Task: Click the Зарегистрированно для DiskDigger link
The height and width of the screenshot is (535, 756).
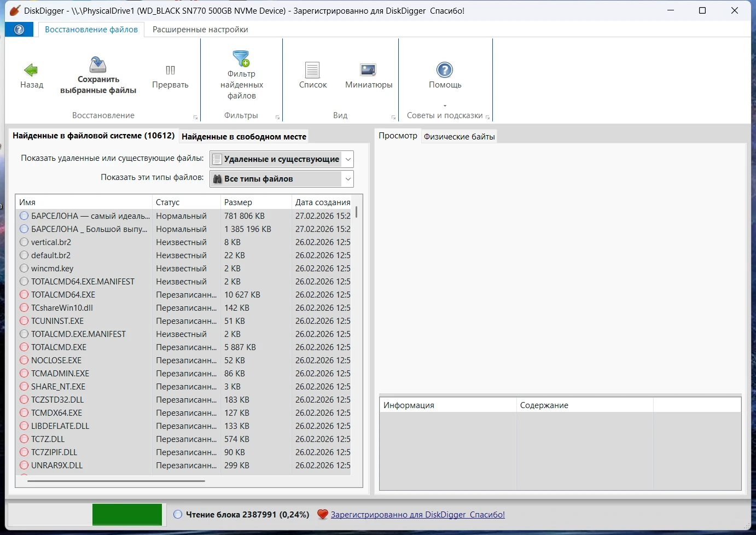Action: tap(417, 515)
